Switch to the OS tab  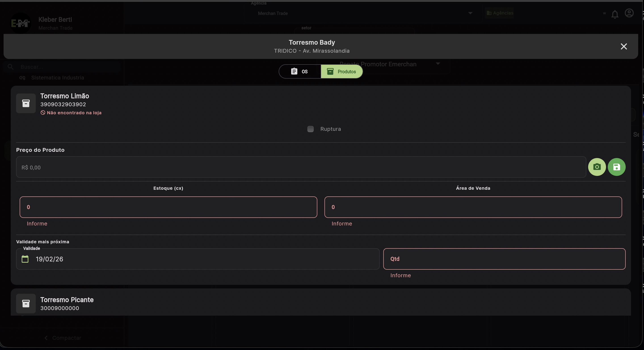[300, 71]
